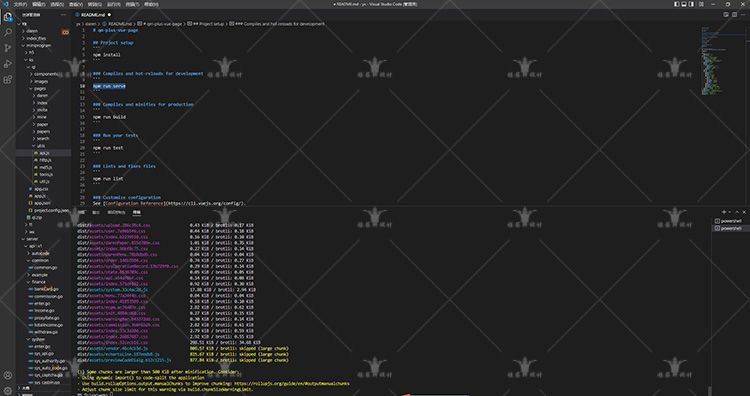Open the 查看(V) menu
750x396 pixels.
click(76, 4)
